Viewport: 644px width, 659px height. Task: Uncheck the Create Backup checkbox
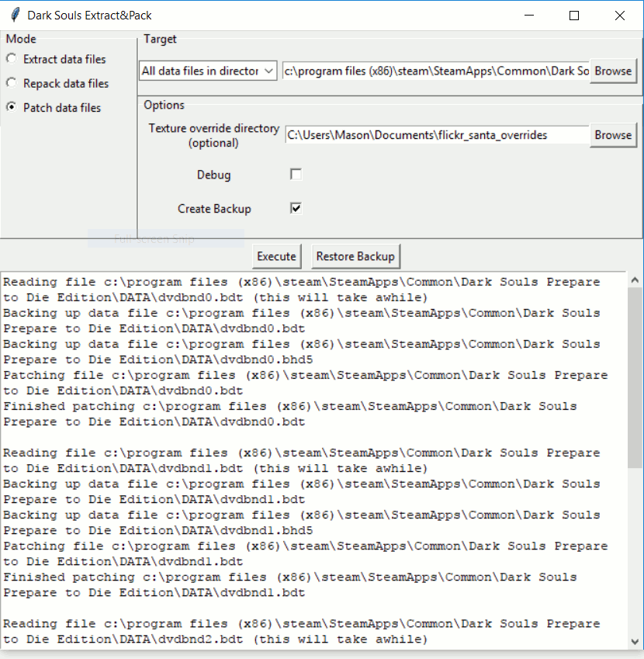pyautogui.click(x=296, y=208)
